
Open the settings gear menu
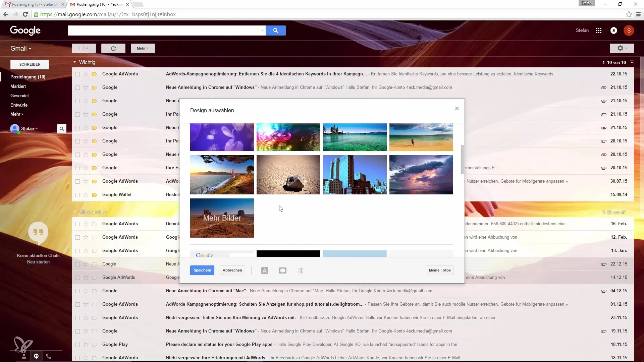coord(622,49)
